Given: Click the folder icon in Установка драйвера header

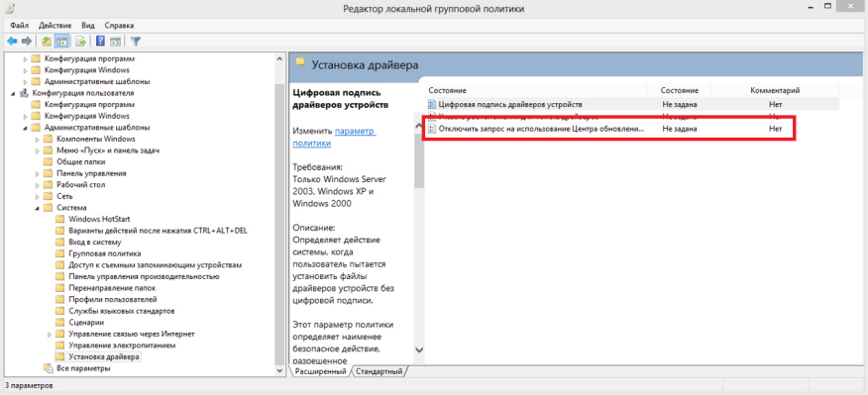Looking at the screenshot, I should 300,62.
